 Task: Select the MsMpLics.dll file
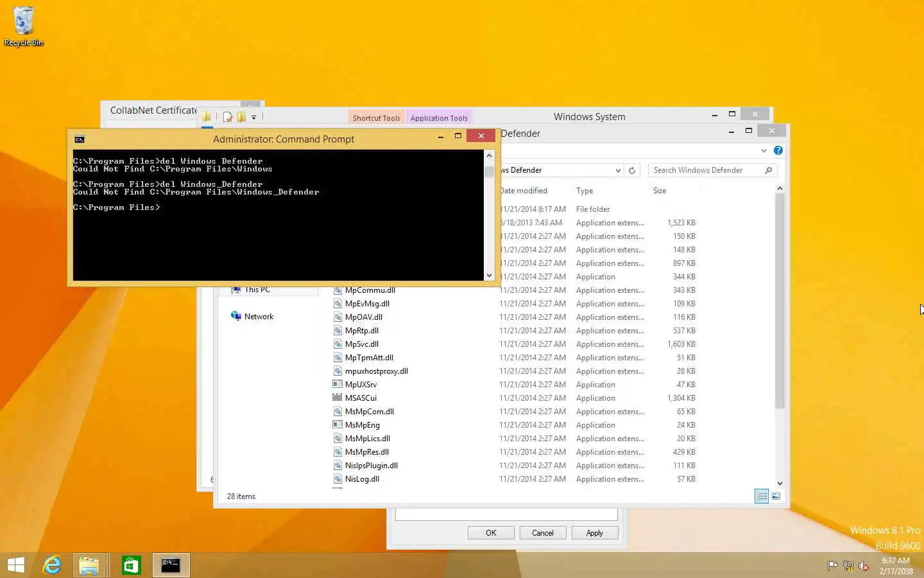368,439
